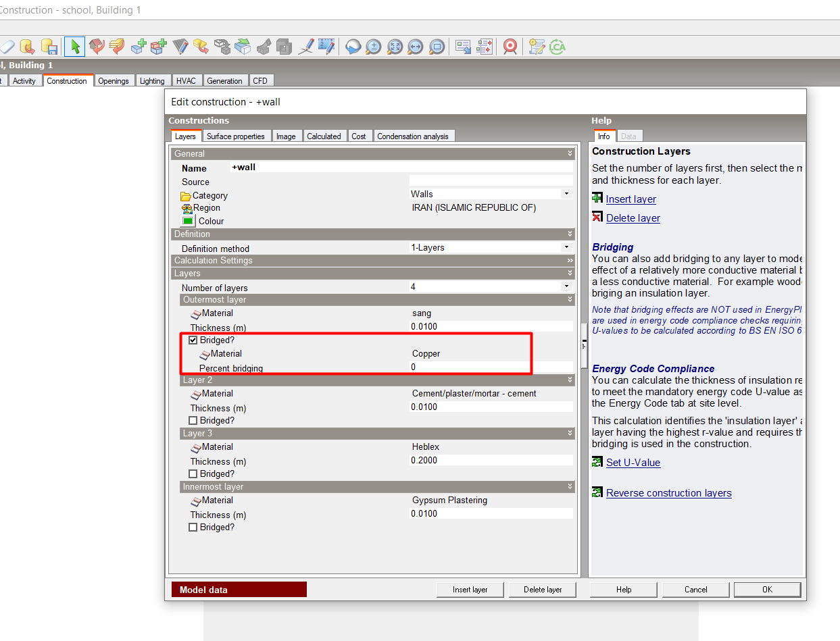The image size is (840, 641).
Task: Collapse the General section header
Action: pyautogui.click(x=570, y=154)
